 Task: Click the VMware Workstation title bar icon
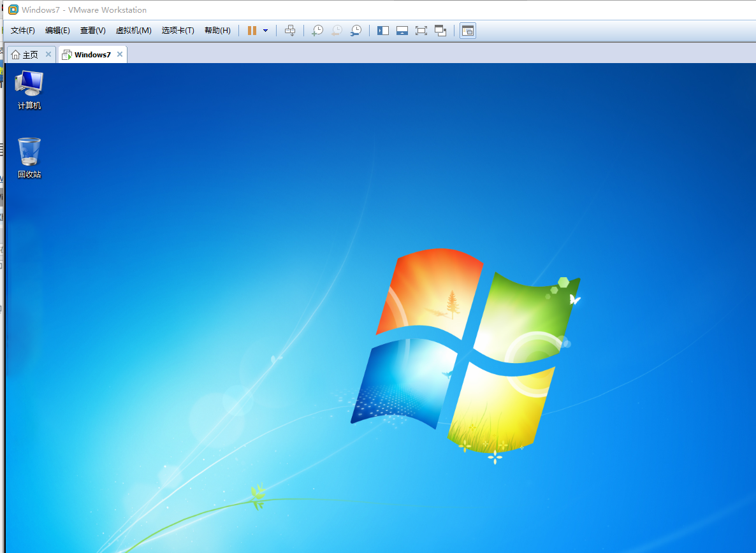pyautogui.click(x=13, y=10)
